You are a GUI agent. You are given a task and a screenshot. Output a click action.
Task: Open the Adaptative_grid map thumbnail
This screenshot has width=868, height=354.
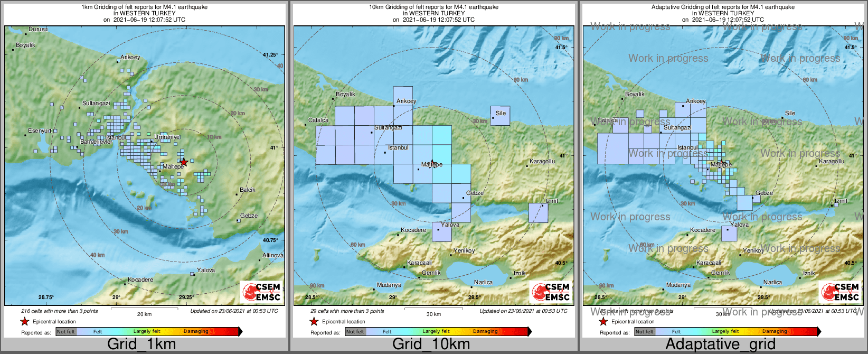[723, 170]
